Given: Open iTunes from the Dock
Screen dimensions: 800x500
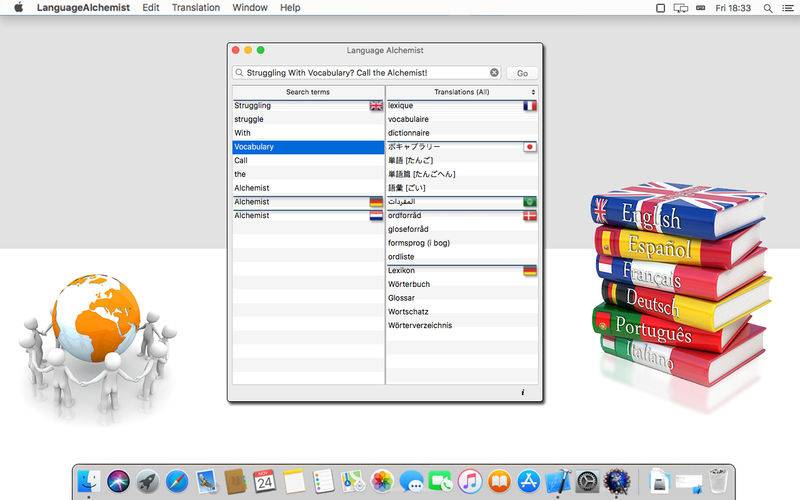Looking at the screenshot, I should 470,482.
